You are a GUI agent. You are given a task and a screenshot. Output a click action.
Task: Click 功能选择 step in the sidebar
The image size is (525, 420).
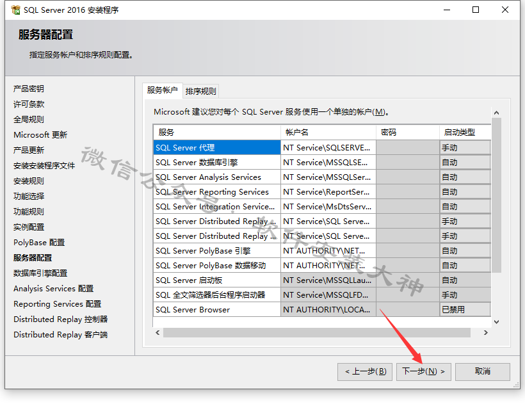pyautogui.click(x=29, y=197)
